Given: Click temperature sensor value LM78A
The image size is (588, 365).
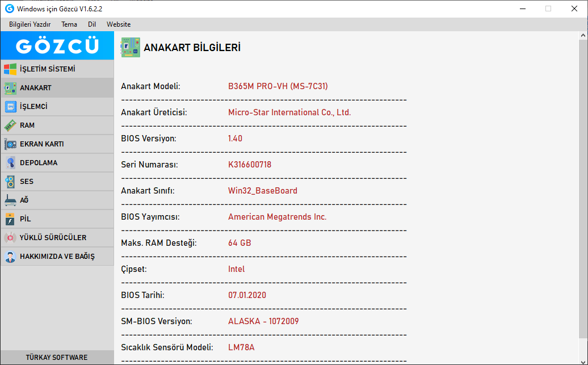Looking at the screenshot, I should click(241, 347).
